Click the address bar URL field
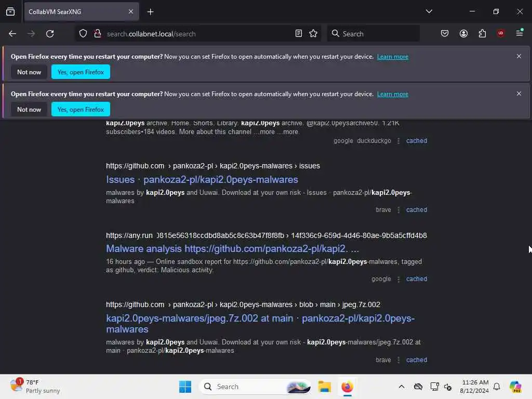 coord(197,34)
